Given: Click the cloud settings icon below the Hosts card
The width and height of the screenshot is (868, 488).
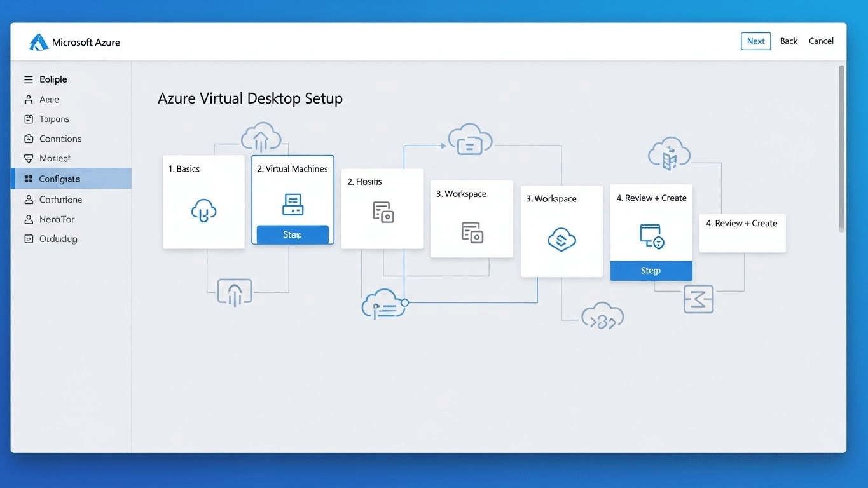Looking at the screenshot, I should pyautogui.click(x=383, y=304).
